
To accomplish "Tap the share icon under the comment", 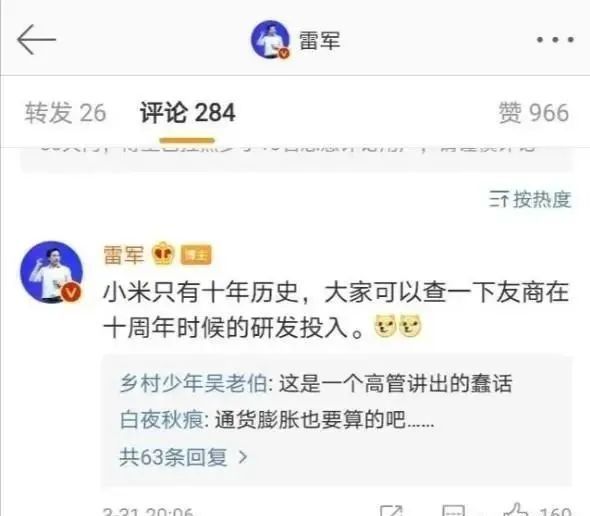I will pyautogui.click(x=391, y=510).
